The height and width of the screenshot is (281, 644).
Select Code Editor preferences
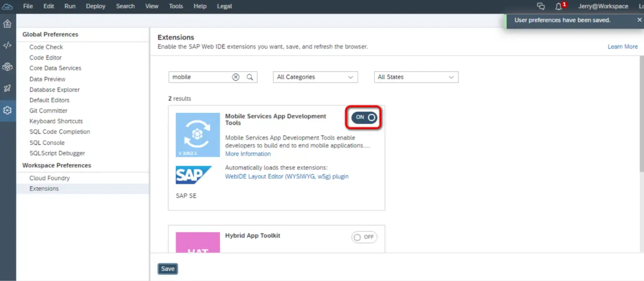point(46,58)
